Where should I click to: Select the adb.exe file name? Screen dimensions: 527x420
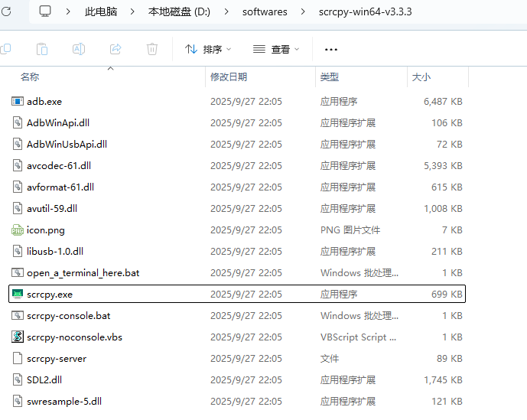(x=44, y=102)
